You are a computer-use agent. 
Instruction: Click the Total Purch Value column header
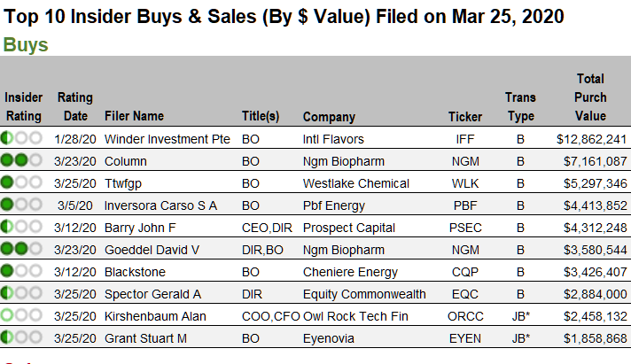point(590,97)
